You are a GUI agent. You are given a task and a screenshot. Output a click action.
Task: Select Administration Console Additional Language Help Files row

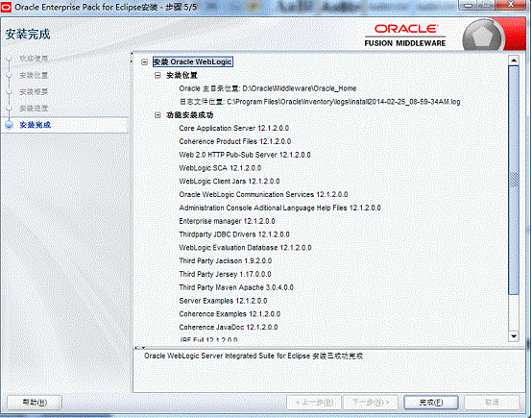(x=279, y=208)
